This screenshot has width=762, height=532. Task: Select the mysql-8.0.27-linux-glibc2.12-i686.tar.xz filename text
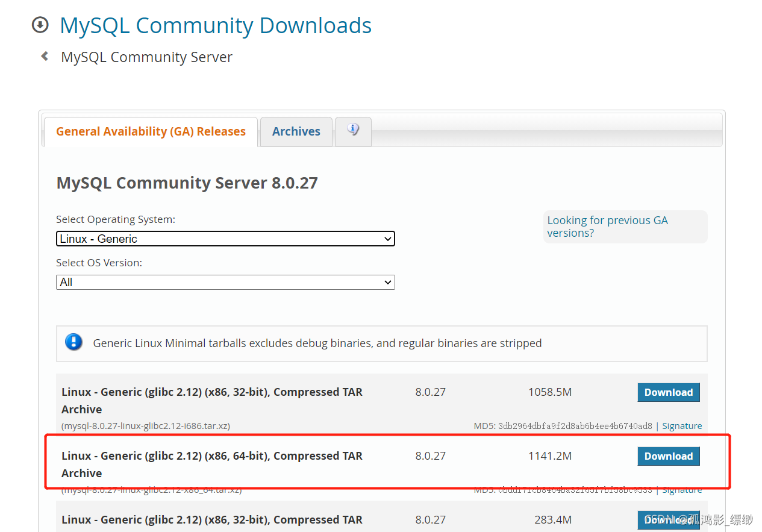click(x=145, y=425)
